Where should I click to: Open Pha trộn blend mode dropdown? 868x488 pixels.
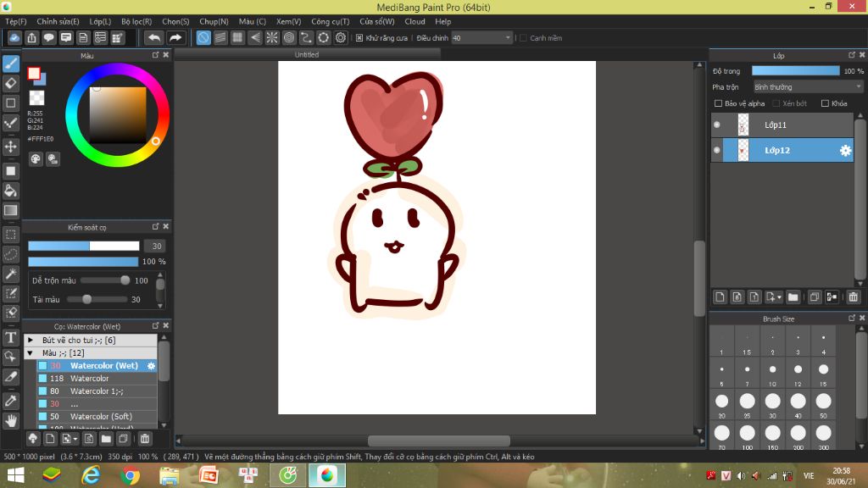808,87
